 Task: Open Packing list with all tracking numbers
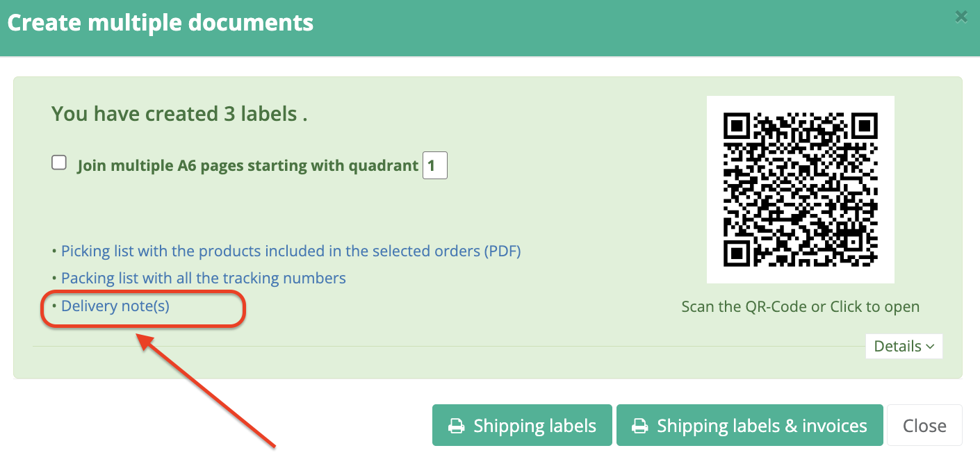point(203,279)
